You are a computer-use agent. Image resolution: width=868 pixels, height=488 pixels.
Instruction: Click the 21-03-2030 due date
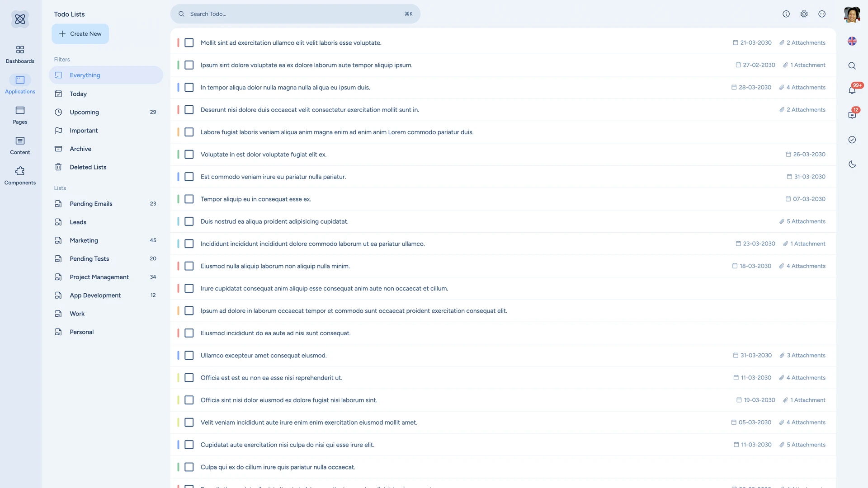click(752, 43)
